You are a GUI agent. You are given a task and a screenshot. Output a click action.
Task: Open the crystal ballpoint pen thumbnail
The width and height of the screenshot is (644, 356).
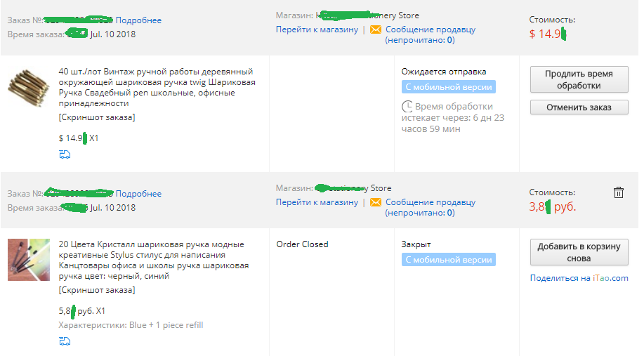(29, 260)
